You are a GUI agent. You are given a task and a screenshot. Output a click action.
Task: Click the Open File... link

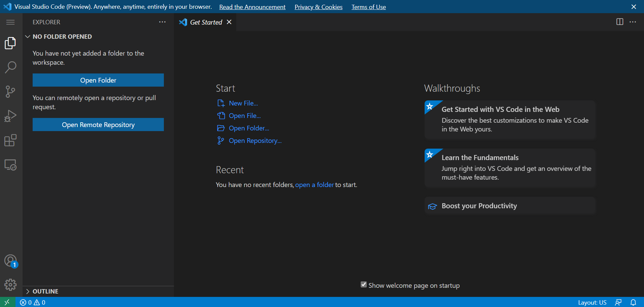245,116
